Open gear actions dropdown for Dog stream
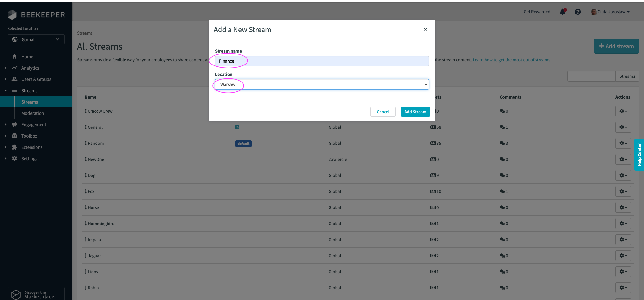Image resolution: width=644 pixels, height=300 pixels. (x=623, y=175)
